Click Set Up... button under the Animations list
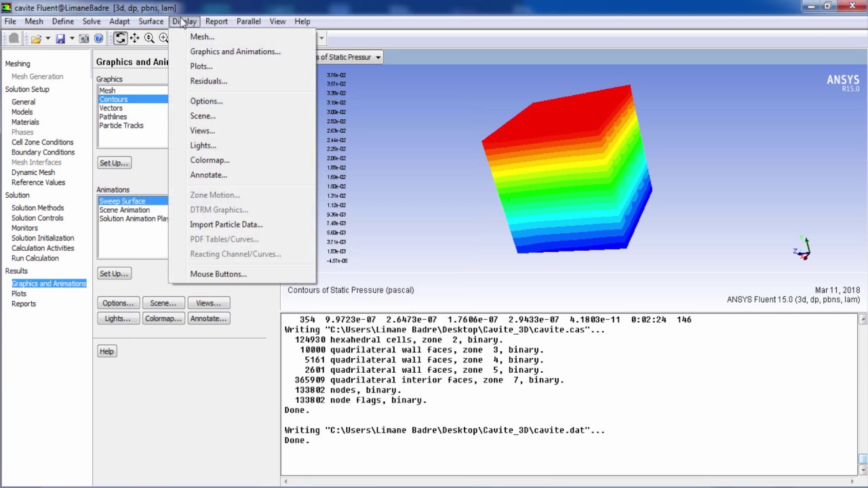 coord(114,274)
